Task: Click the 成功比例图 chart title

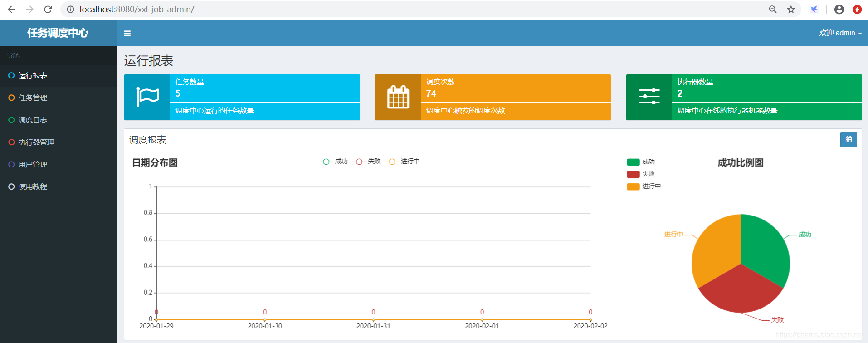Action: [x=741, y=163]
